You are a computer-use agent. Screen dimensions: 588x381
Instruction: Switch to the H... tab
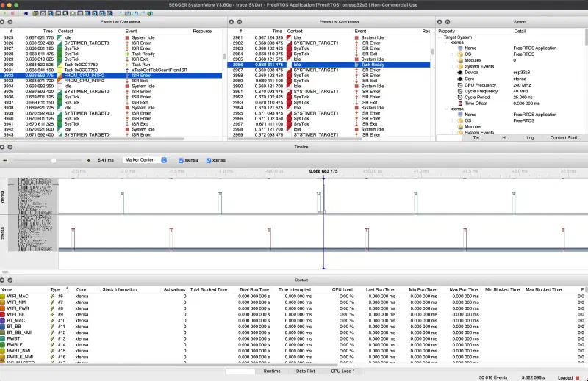click(505, 138)
